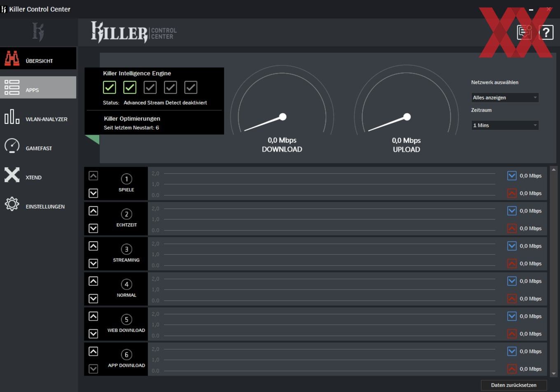The height and width of the screenshot is (392, 560).
Task: Click the priority list scrollbar up arrow
Action: pyautogui.click(x=553, y=170)
